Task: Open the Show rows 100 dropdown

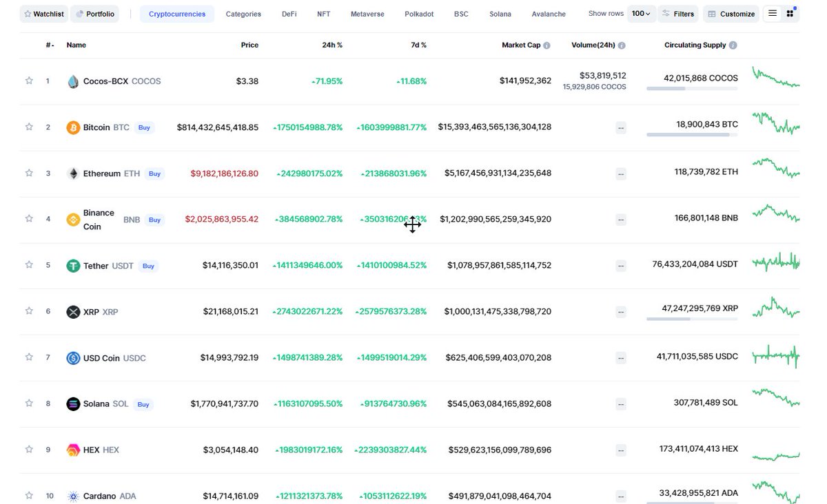Action: point(641,14)
